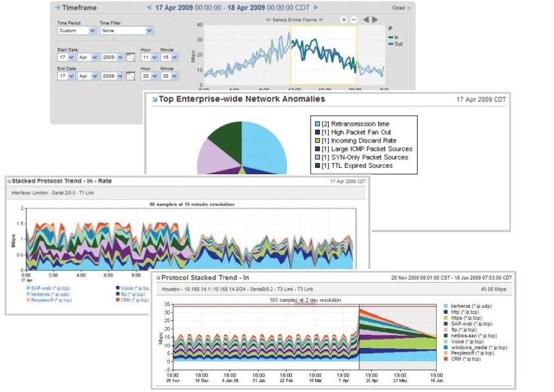Open the Start Date Hour dropdown showing 11
This screenshot has width=554, height=392.
pos(149,57)
